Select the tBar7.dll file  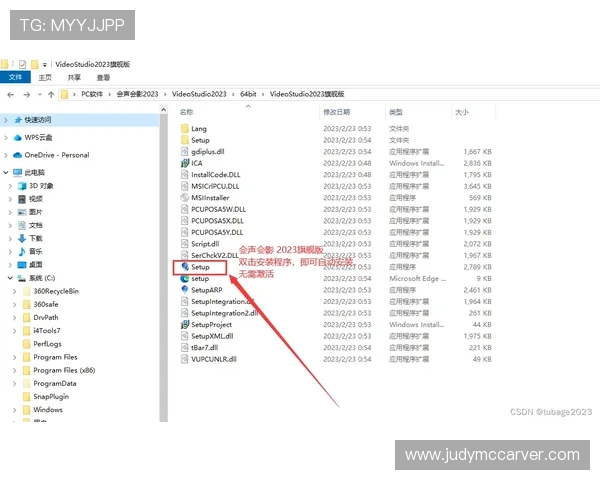(204, 347)
